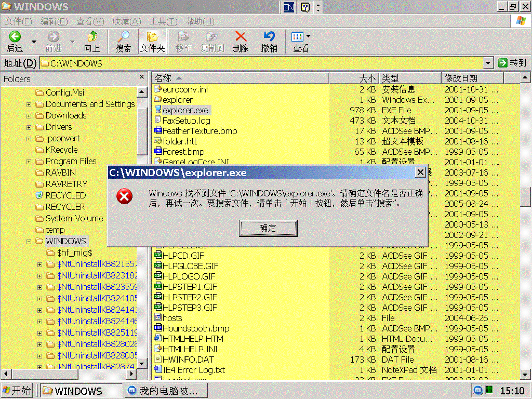Select the explorer.exe file icon
The image size is (532, 399).
coord(158,110)
